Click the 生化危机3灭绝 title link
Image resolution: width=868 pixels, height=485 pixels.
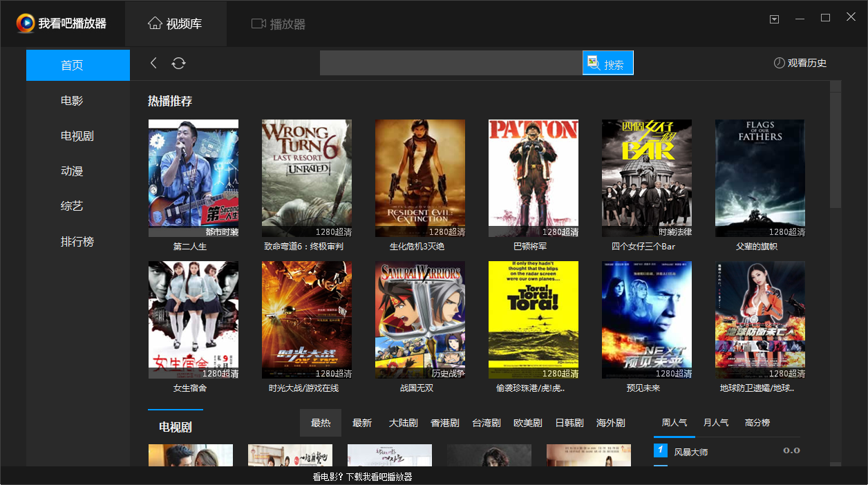(x=417, y=247)
